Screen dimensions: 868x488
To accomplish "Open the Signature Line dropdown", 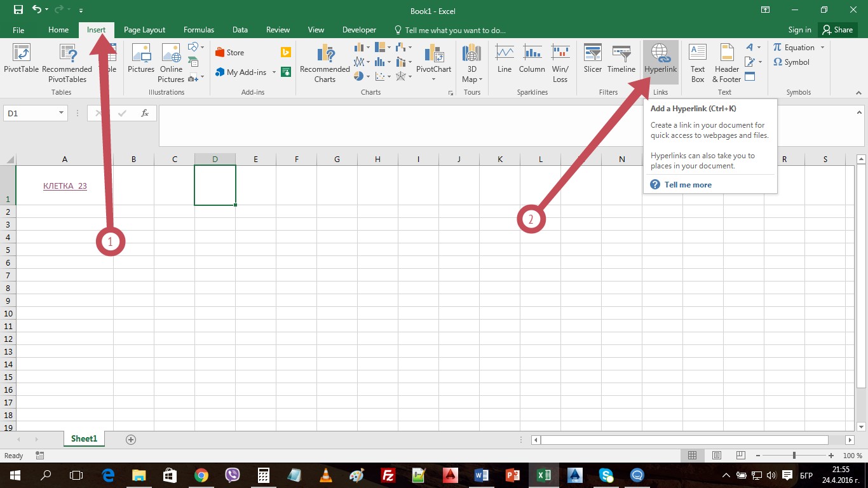I will [753, 62].
